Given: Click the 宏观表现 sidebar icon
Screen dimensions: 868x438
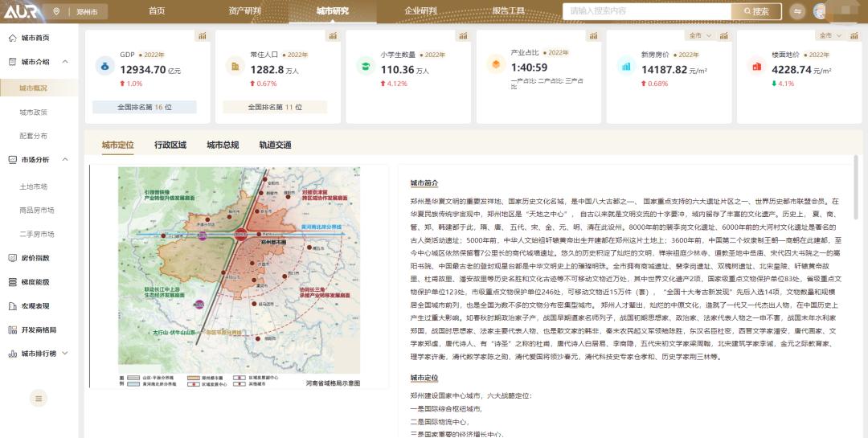Looking at the screenshot, I should pos(12,305).
